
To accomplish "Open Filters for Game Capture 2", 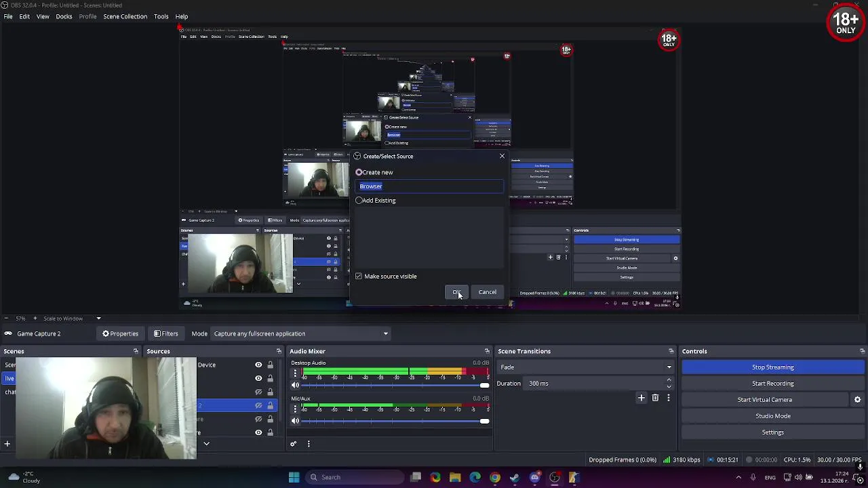I will [165, 333].
